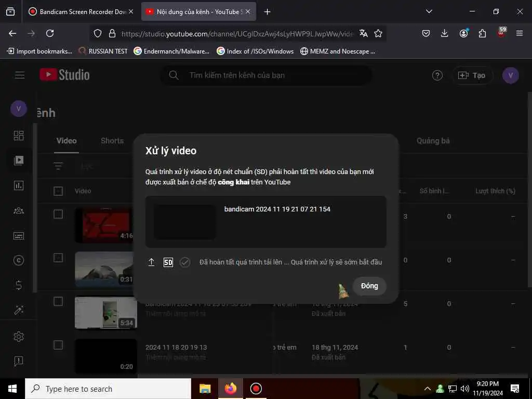Click the SD processing icon in the dialog
Viewport: 532px width, 399px height.
tap(168, 262)
